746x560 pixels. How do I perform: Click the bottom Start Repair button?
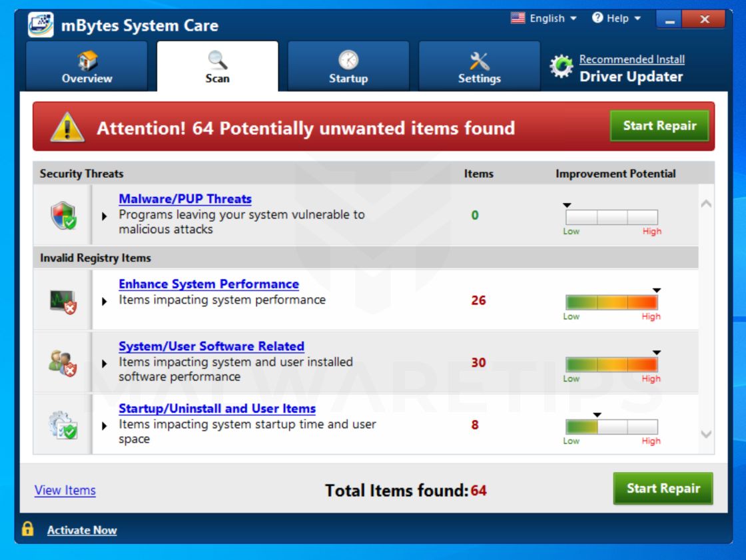tap(663, 488)
